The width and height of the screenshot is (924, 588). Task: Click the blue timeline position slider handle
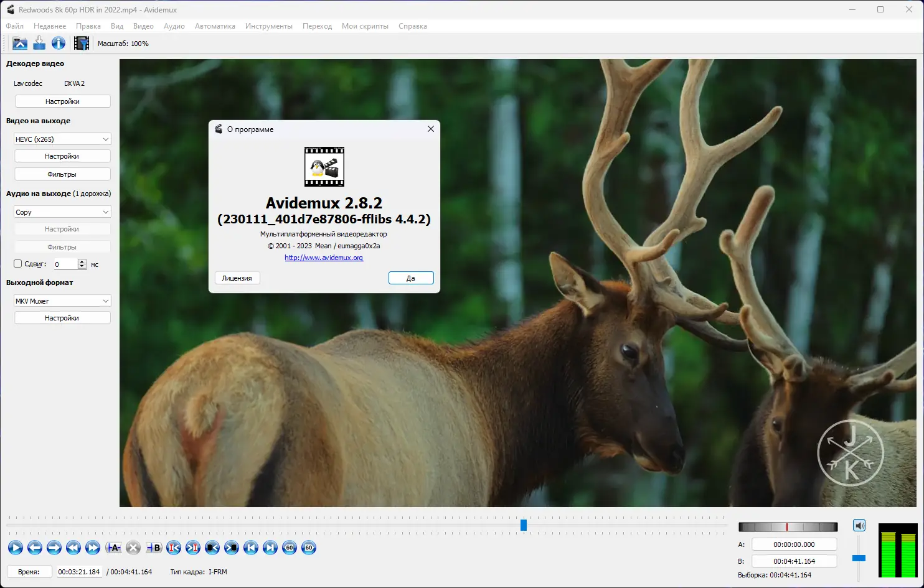coord(524,525)
